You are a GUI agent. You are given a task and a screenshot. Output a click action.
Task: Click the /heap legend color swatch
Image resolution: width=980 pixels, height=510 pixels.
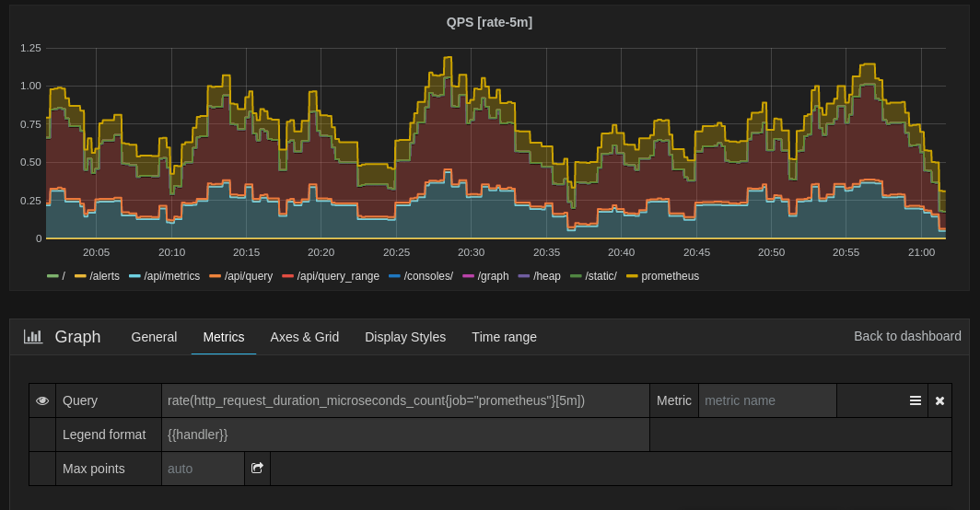tap(524, 276)
